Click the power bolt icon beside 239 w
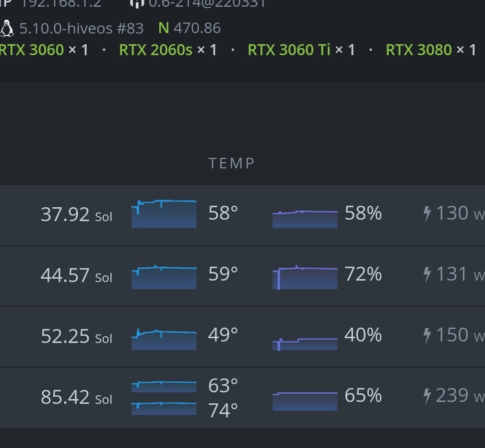The width and height of the screenshot is (485, 448). click(x=427, y=396)
